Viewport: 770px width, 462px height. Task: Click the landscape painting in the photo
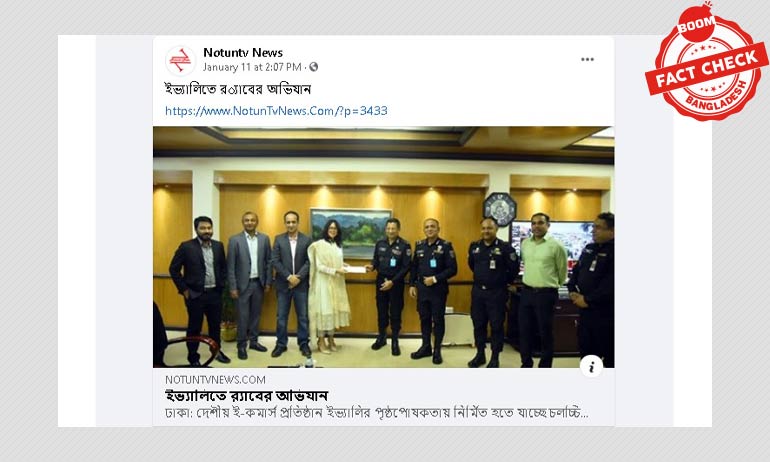[351, 232]
